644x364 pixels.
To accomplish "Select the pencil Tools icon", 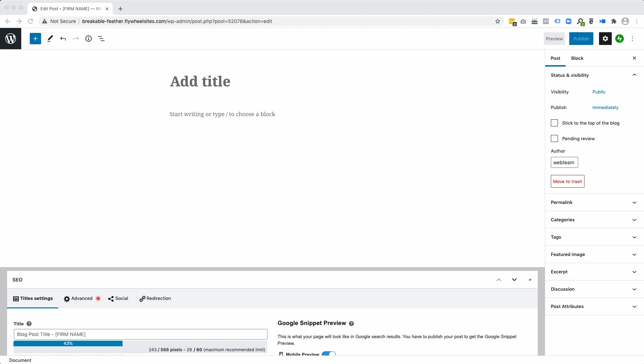I will pos(50,39).
